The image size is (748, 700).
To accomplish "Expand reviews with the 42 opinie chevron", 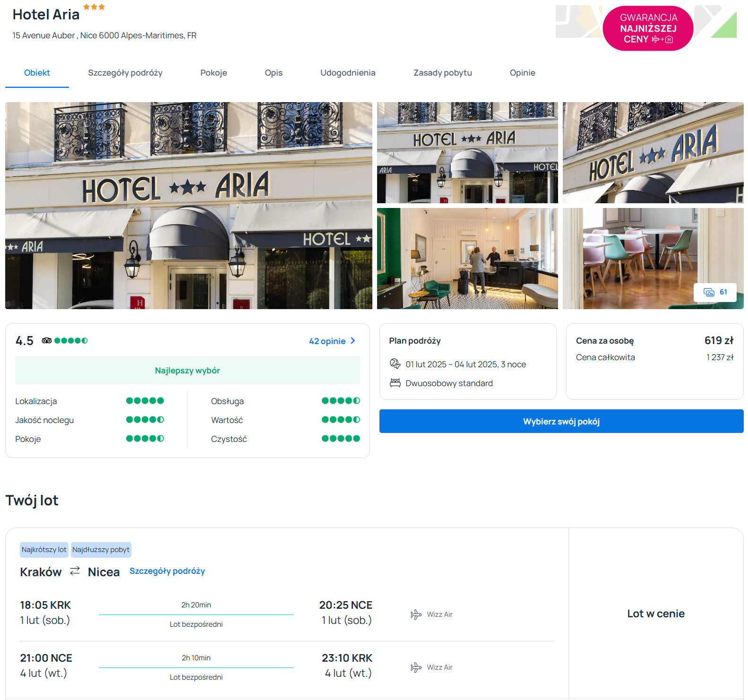I will [x=353, y=341].
